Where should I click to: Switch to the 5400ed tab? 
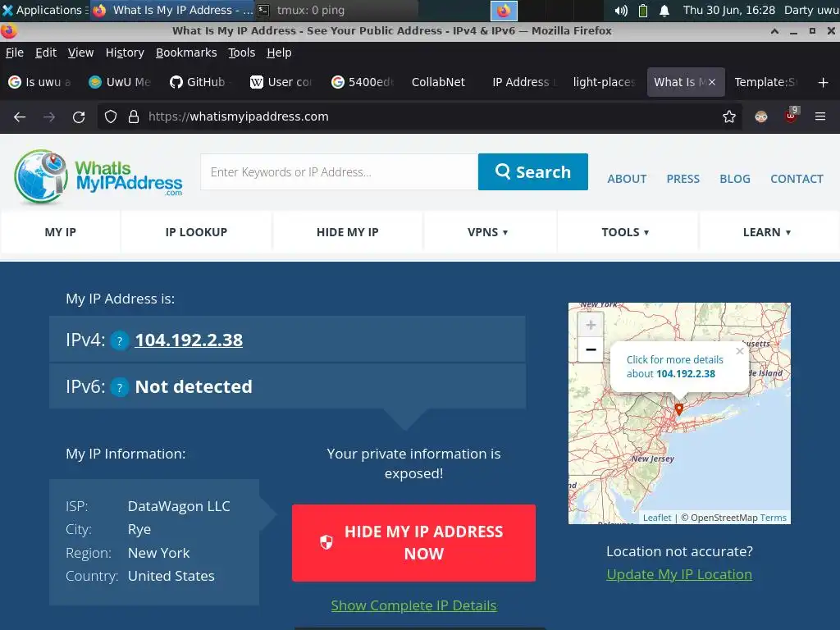tap(363, 82)
